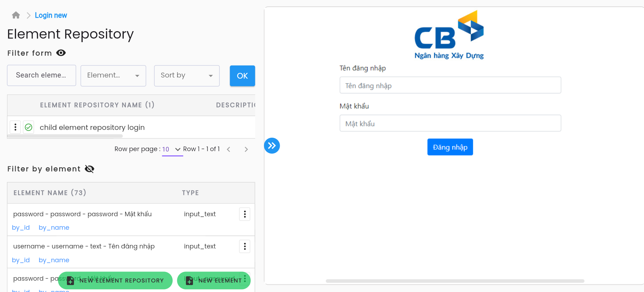
Task: Click the CB bank logo
Action: click(x=449, y=35)
